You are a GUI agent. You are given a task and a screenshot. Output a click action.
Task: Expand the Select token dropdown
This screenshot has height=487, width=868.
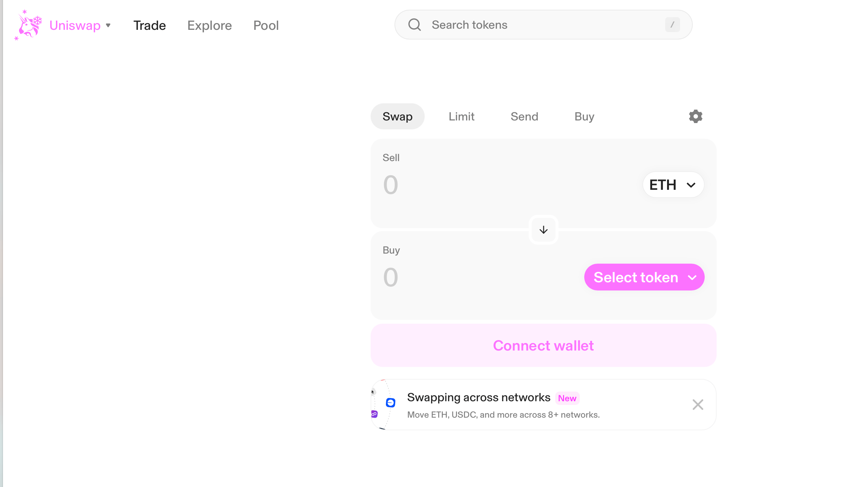point(644,277)
